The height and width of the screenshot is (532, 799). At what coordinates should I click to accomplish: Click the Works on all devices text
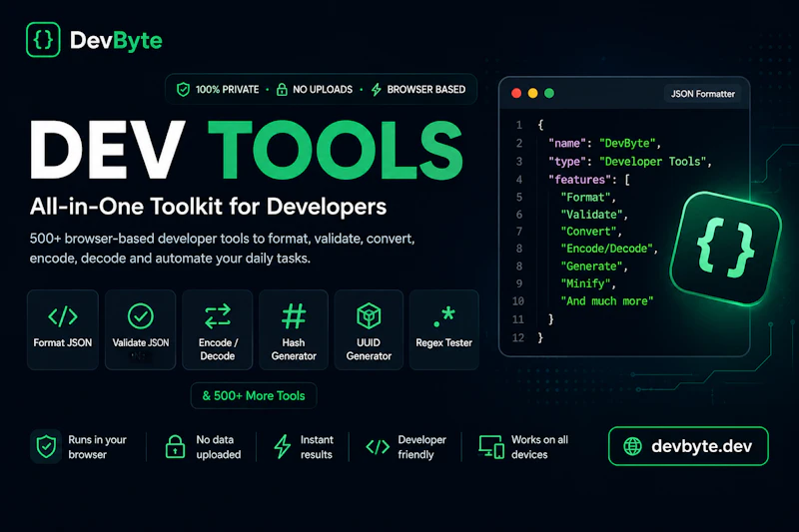click(539, 447)
